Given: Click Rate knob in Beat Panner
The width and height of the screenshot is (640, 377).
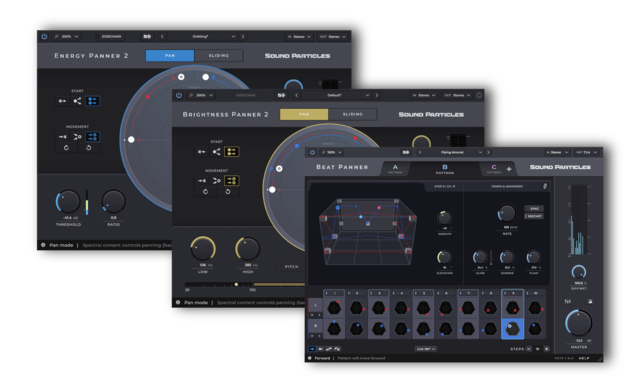Looking at the screenshot, I should pos(507,213).
